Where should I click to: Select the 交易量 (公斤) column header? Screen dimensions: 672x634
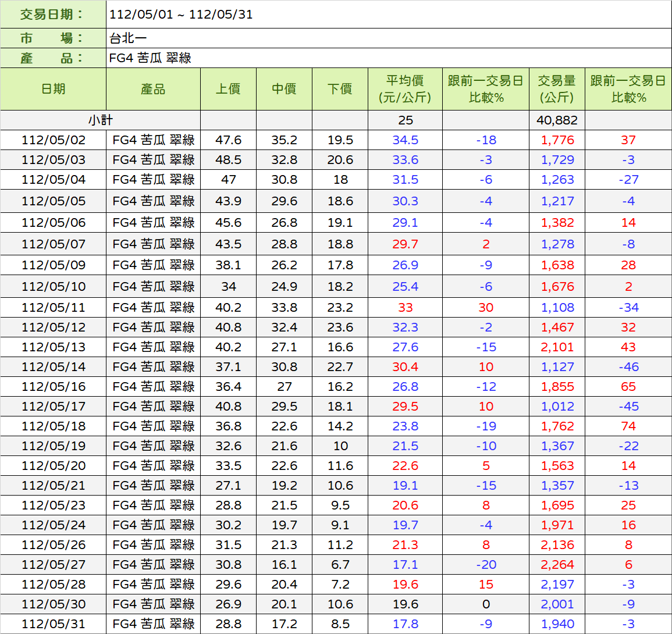[x=557, y=89]
